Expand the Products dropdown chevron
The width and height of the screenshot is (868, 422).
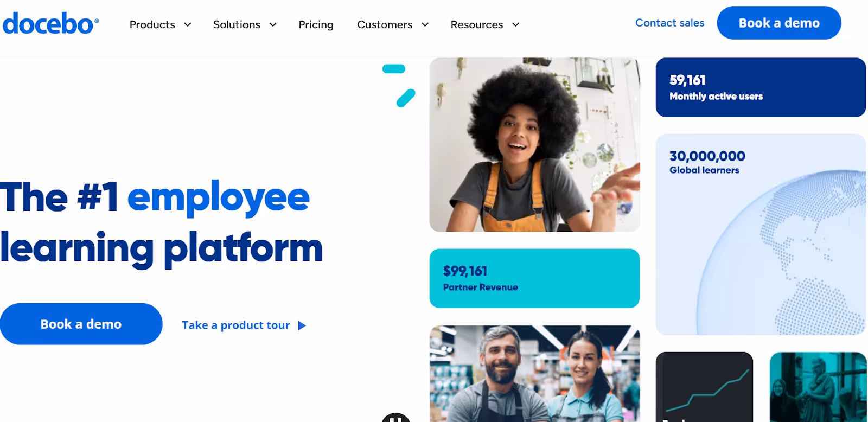tap(188, 25)
